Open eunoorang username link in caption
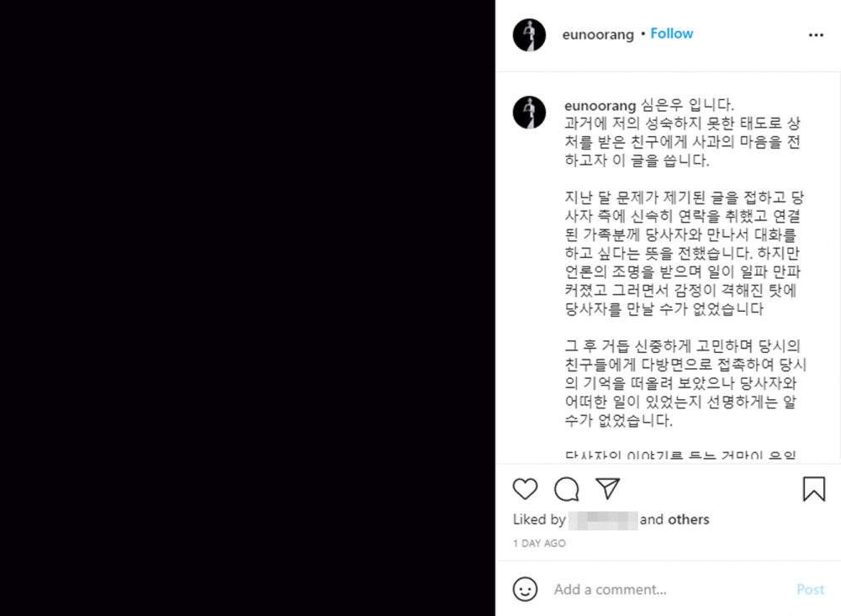The width and height of the screenshot is (841, 616). (600, 106)
